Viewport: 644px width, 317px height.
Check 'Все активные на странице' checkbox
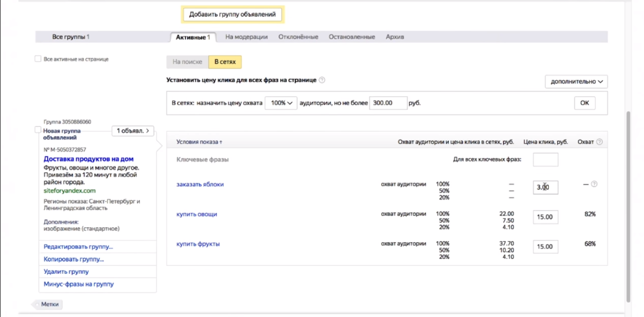(x=38, y=59)
